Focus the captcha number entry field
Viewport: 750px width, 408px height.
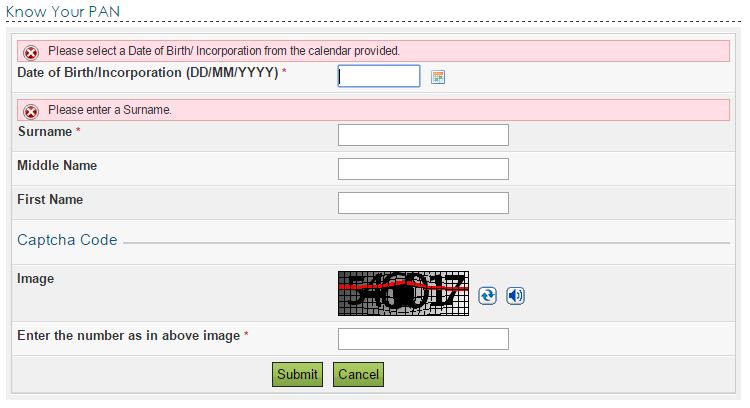click(x=423, y=339)
